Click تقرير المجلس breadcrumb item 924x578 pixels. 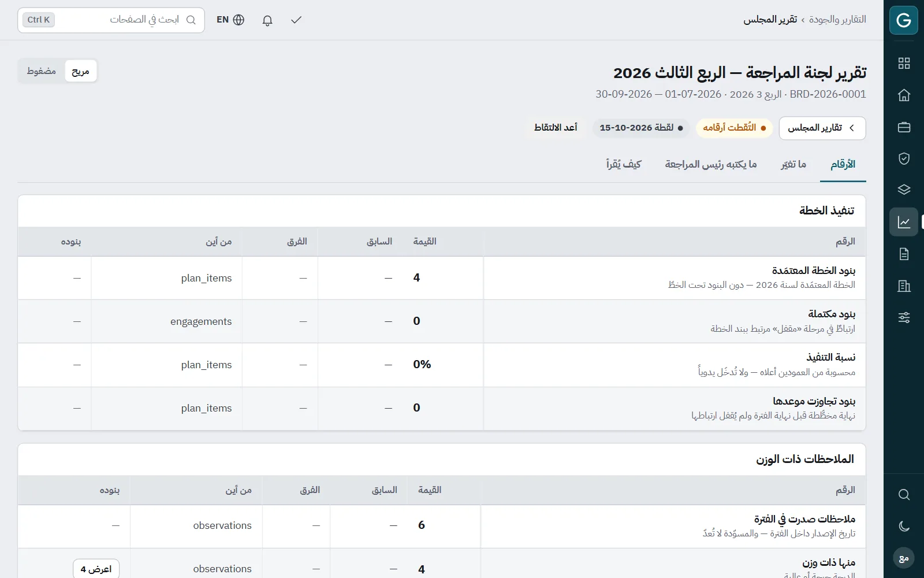(x=770, y=20)
